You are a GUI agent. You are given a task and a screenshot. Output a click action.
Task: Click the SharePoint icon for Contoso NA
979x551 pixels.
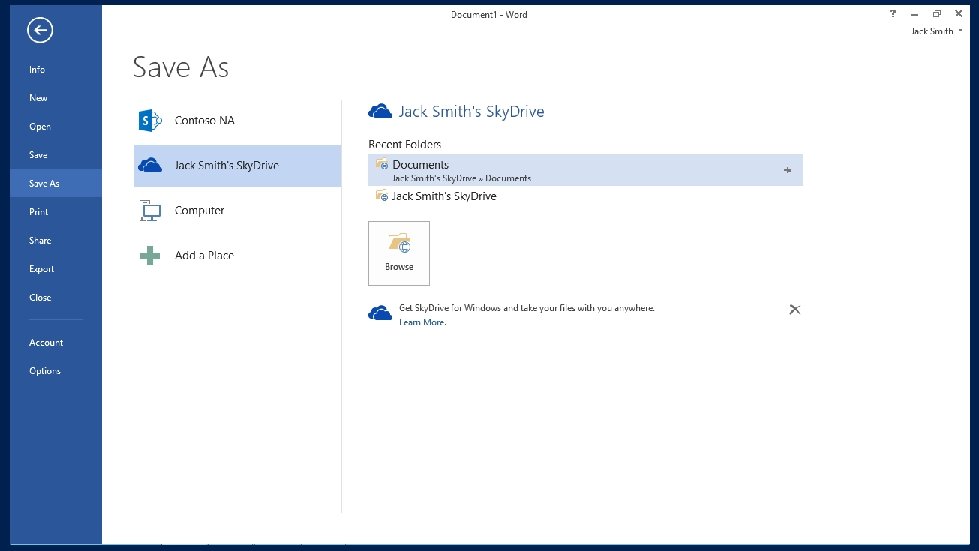(x=150, y=120)
